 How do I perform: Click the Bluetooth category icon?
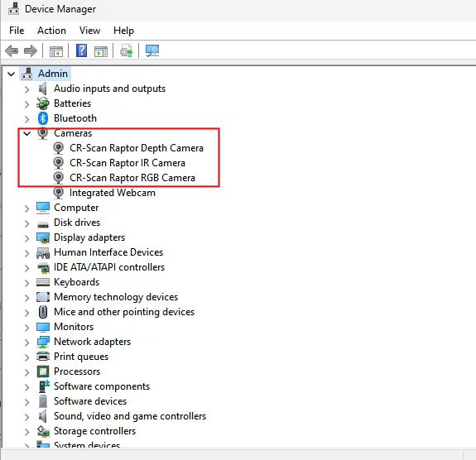(43, 118)
